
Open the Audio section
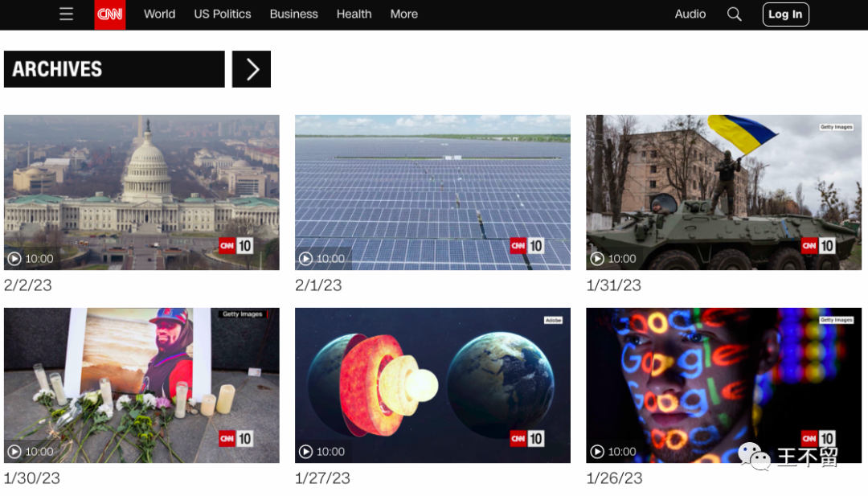690,14
